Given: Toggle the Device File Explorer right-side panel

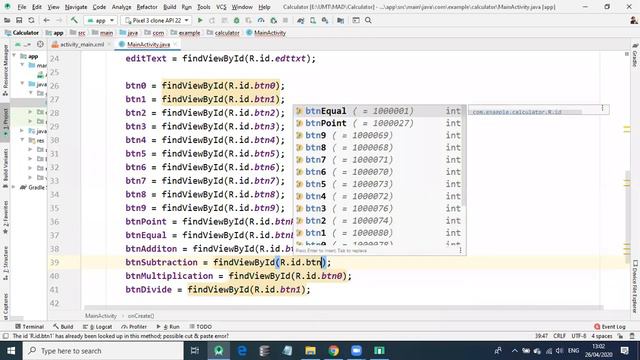Looking at the screenshot, I should point(635,287).
